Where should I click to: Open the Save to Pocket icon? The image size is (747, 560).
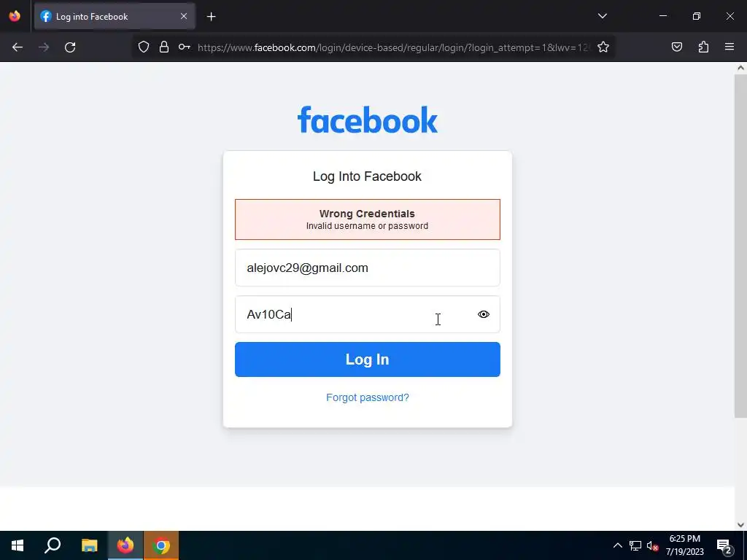click(x=676, y=47)
